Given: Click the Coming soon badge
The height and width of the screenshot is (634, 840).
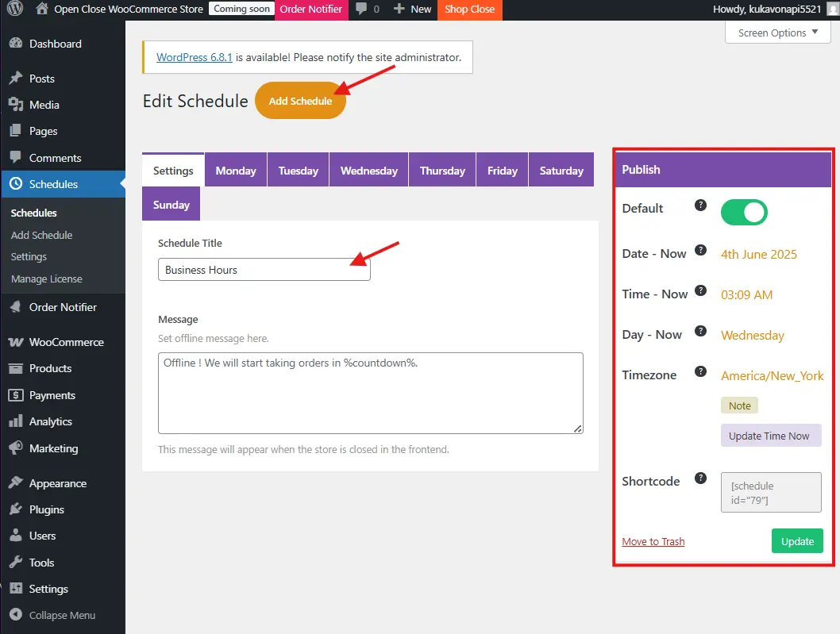Looking at the screenshot, I should click(x=241, y=9).
